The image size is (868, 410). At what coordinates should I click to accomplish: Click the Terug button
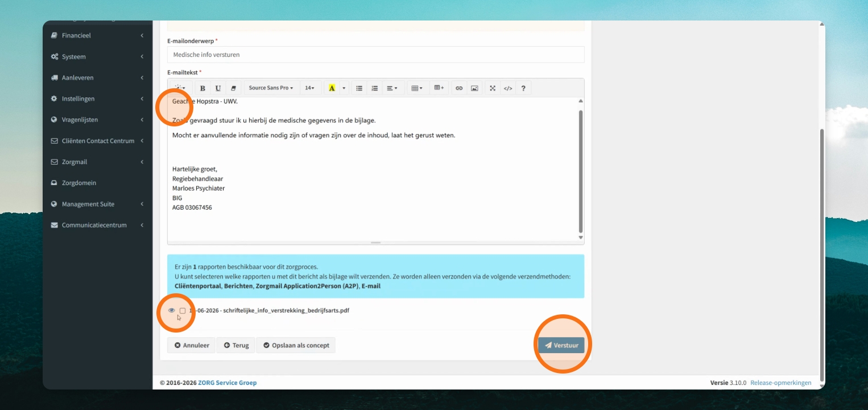(236, 345)
